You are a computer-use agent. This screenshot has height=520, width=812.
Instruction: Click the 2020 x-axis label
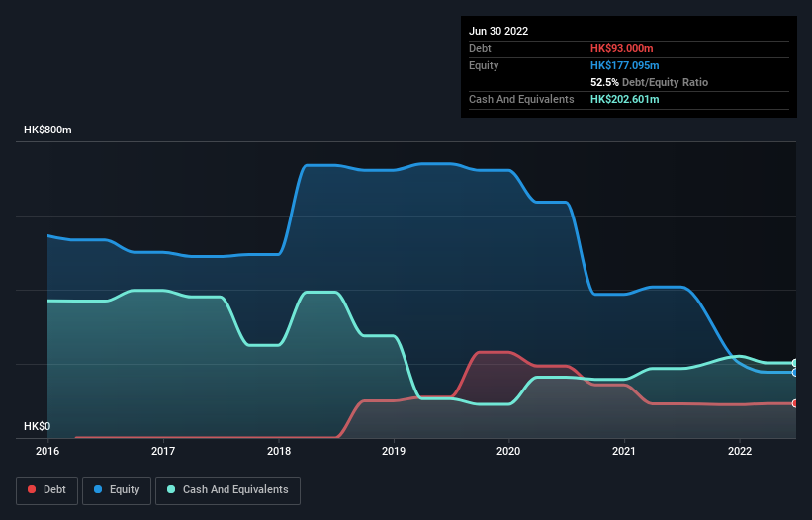pos(508,451)
